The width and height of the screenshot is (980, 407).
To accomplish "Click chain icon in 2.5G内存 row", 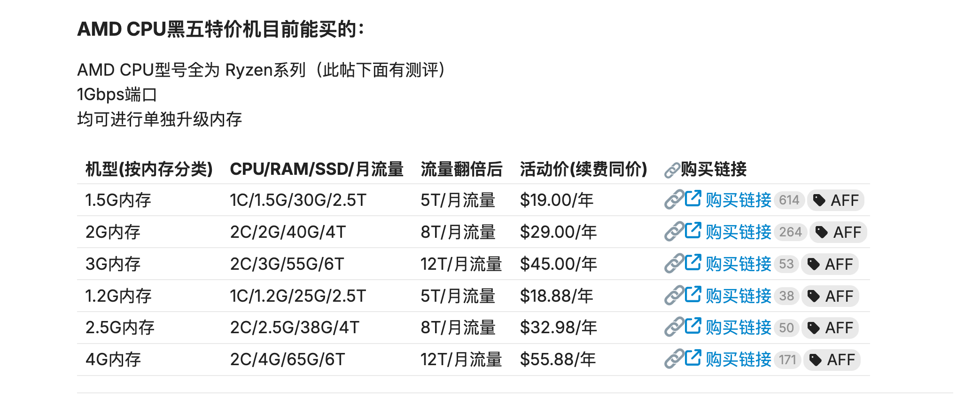I will point(674,327).
